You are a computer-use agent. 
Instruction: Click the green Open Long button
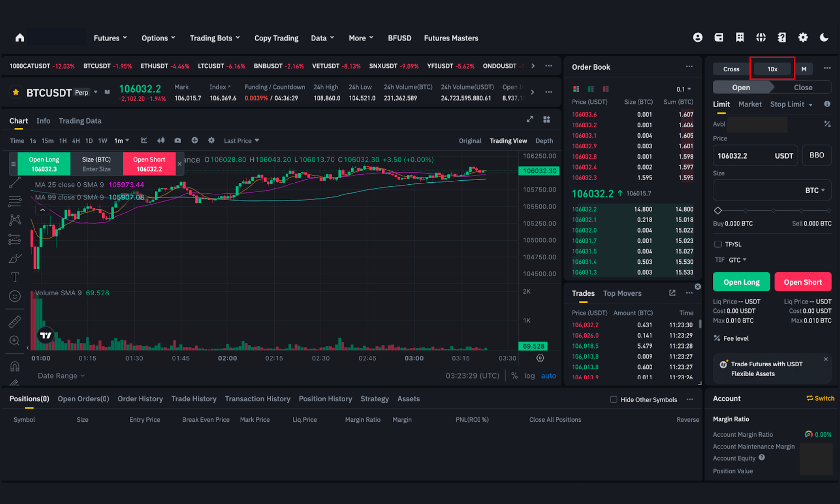(741, 282)
